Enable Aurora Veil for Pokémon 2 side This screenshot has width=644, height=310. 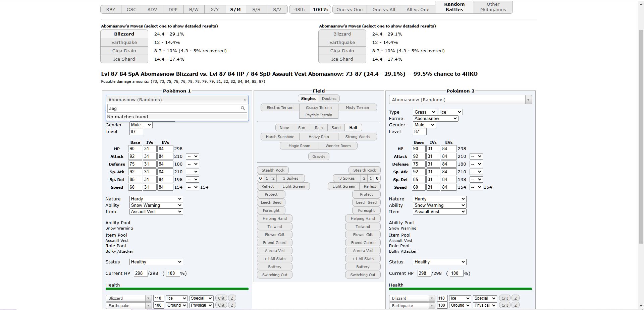point(363,251)
